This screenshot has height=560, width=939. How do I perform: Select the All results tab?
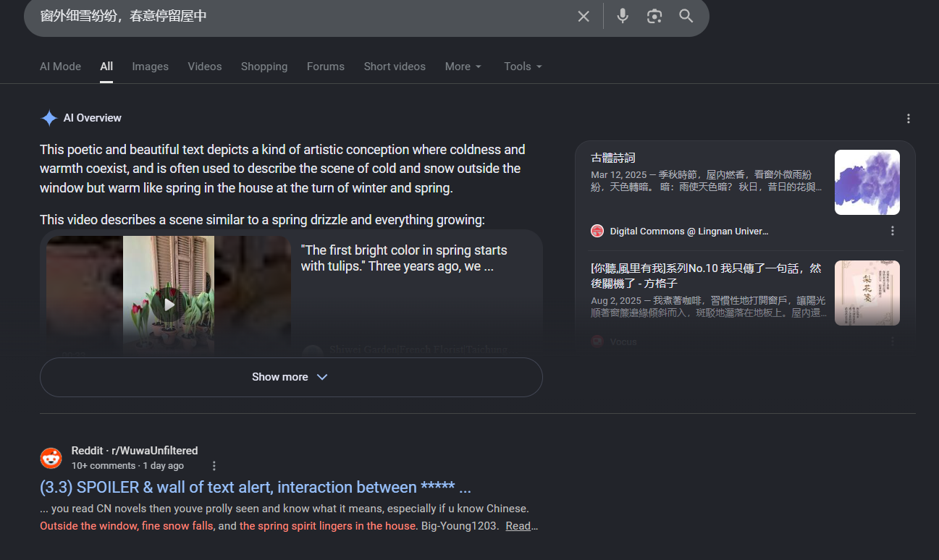[x=106, y=67]
